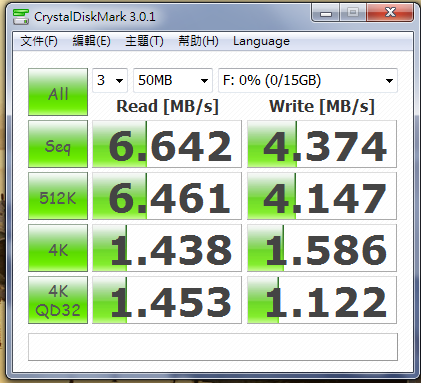Screen dimensions: 421x383
Task: Select the 512K read result 6.461
Action: click(167, 196)
